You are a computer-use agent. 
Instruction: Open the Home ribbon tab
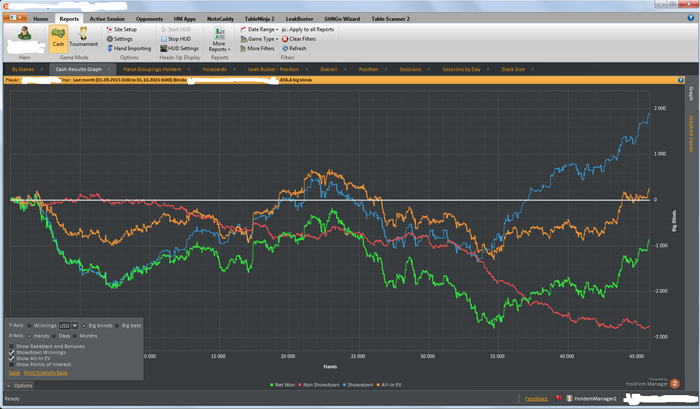(x=40, y=19)
